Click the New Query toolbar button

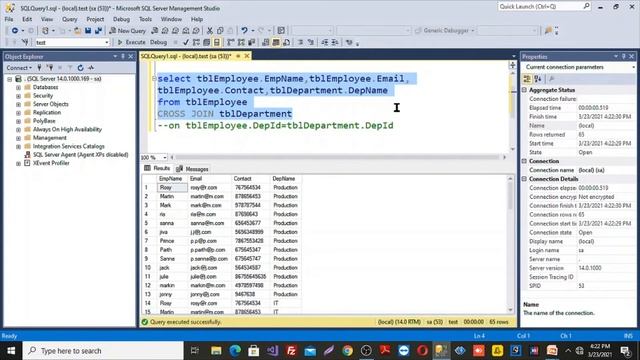tap(127, 31)
